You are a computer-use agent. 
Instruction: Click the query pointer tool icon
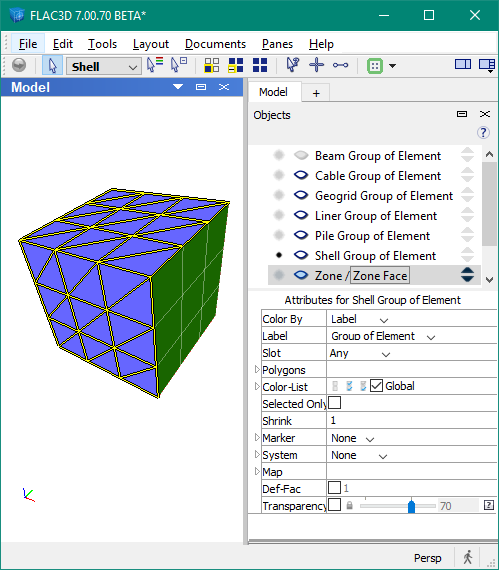(x=292, y=65)
